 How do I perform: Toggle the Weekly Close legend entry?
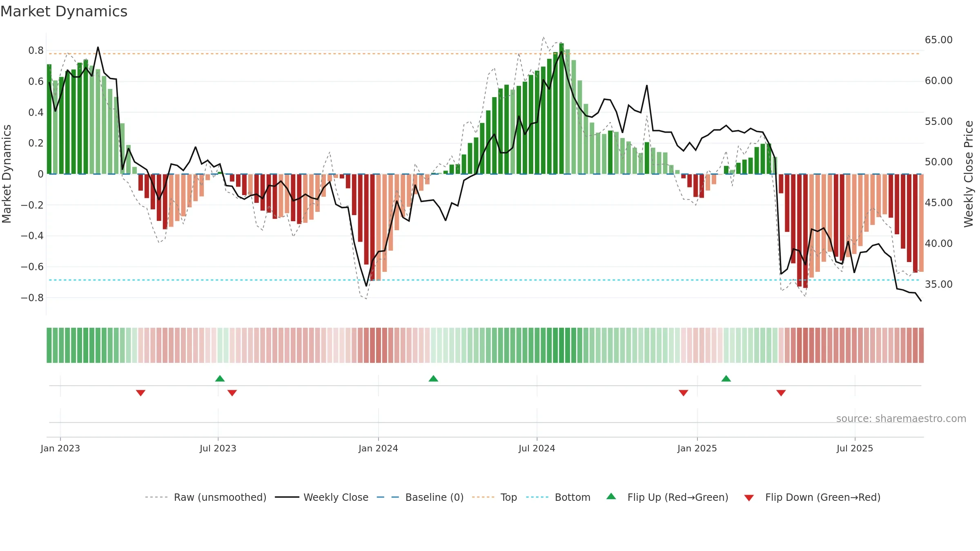click(321, 497)
